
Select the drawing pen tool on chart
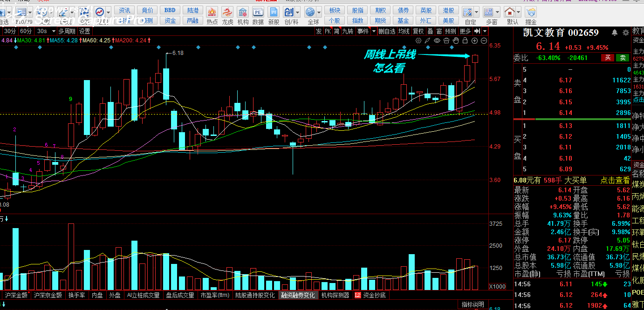(x=427, y=41)
